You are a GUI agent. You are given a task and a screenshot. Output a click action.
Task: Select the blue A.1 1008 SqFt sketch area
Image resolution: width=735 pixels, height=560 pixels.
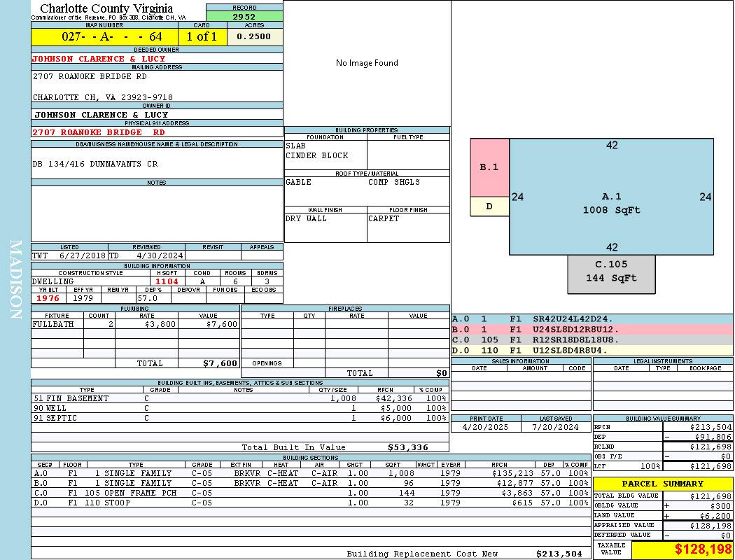[611, 203]
